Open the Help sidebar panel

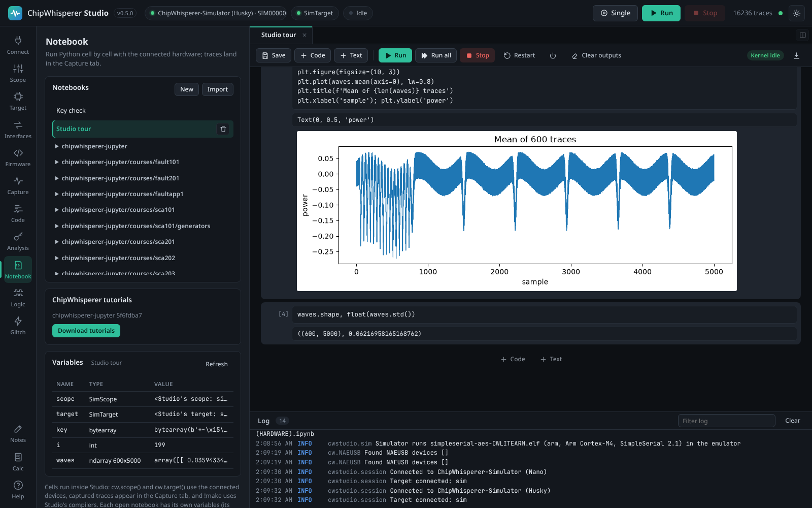click(x=18, y=490)
